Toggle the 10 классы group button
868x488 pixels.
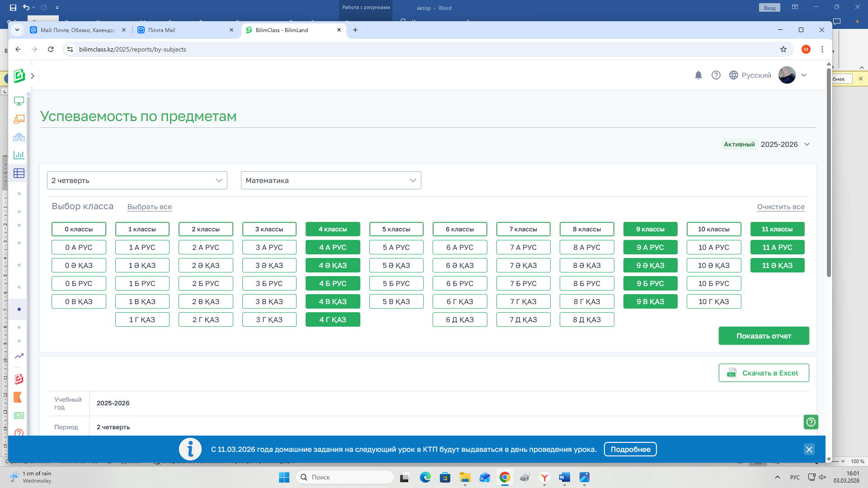(x=713, y=230)
